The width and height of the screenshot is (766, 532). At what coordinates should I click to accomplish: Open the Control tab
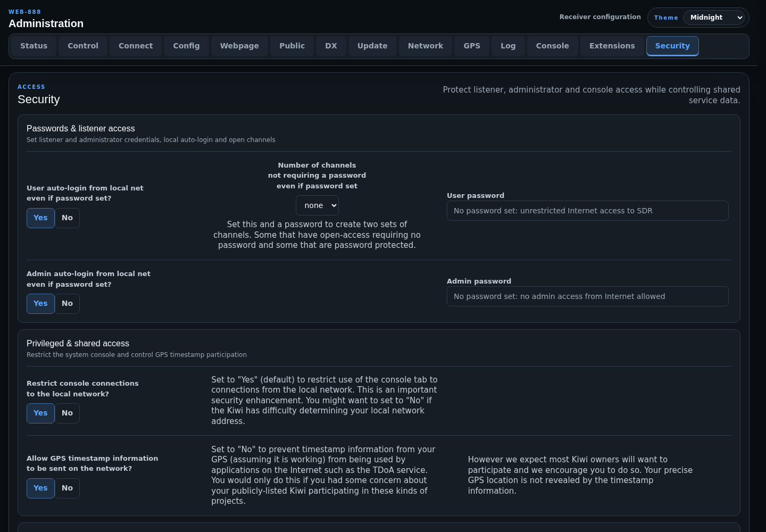point(83,46)
